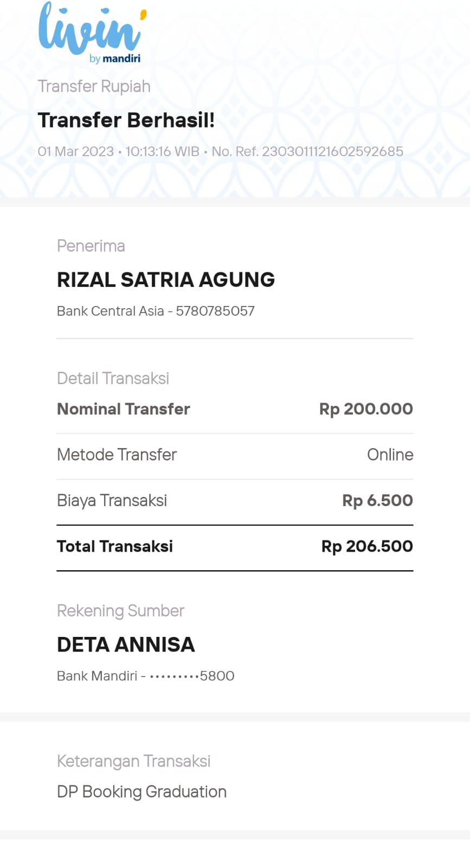This screenshot has height=868, width=470.
Task: Select the Rp 200.000 transfer amount
Action: click(x=366, y=409)
